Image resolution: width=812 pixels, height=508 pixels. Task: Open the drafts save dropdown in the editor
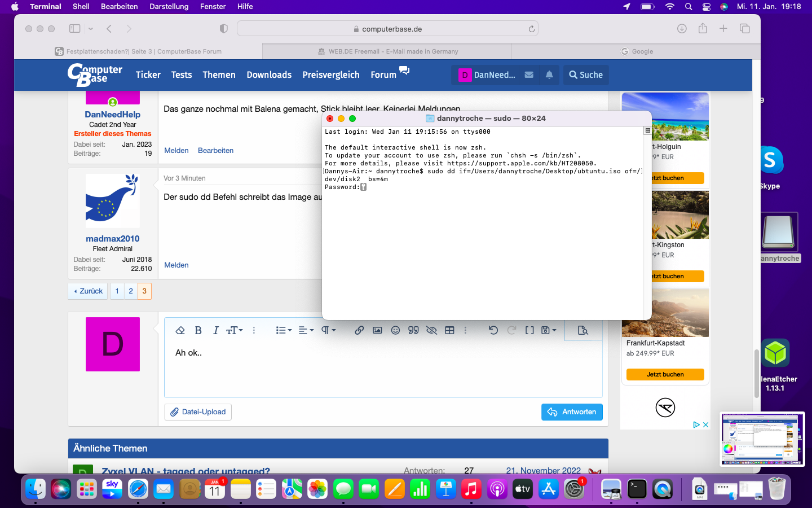(x=549, y=330)
